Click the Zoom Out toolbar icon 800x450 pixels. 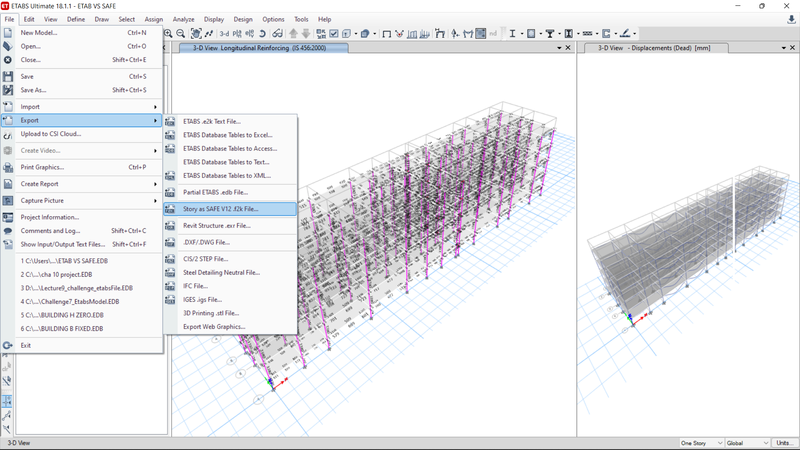coord(181,34)
